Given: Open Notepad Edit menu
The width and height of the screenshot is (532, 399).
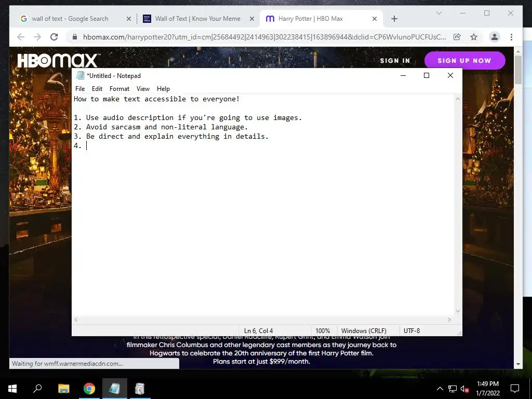Looking at the screenshot, I should [x=97, y=88].
